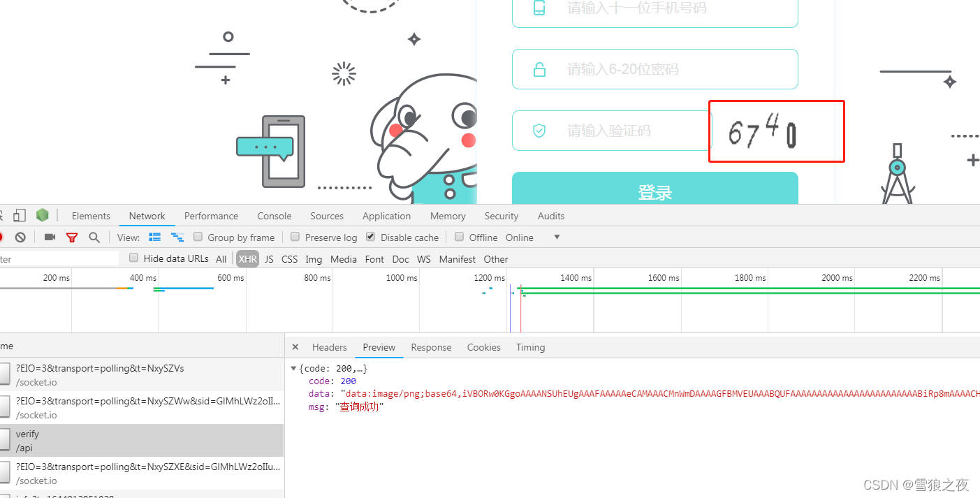Switch to the Console panel

274,216
